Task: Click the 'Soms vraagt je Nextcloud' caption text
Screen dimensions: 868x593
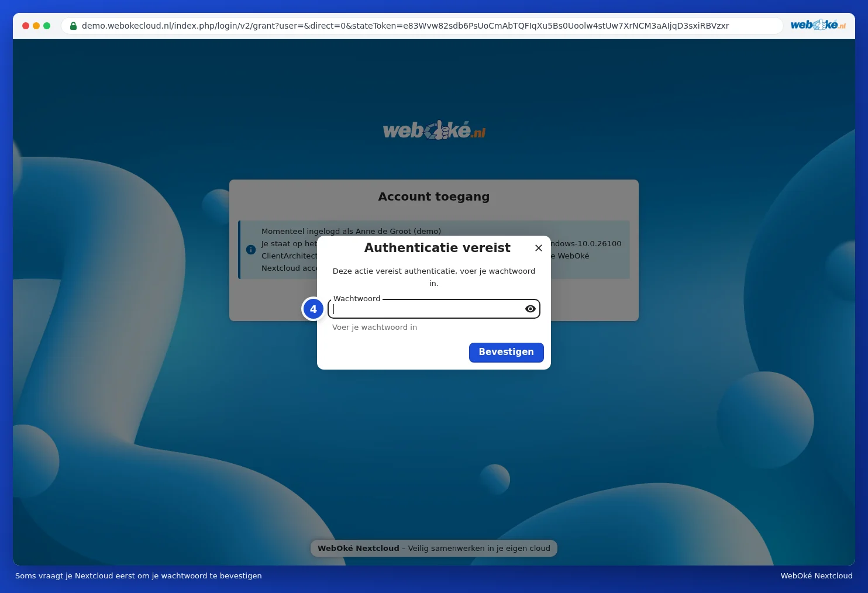Action: tap(139, 575)
